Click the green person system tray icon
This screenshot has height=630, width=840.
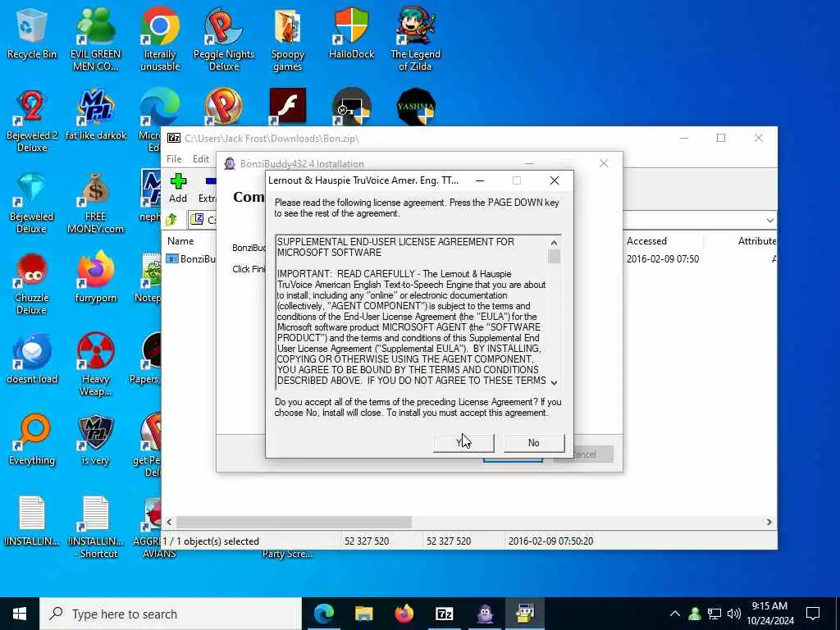[x=695, y=614]
